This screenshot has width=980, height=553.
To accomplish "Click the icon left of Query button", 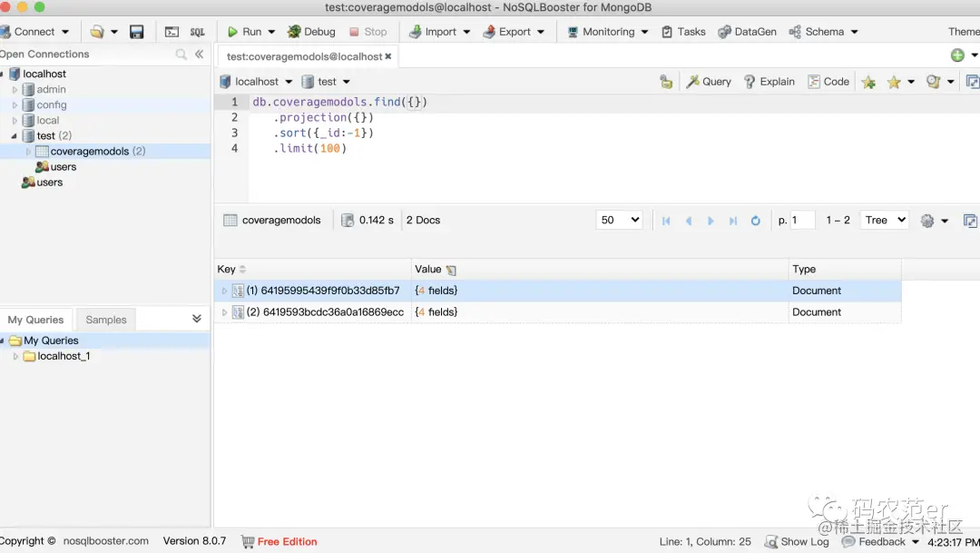I will [x=666, y=82].
